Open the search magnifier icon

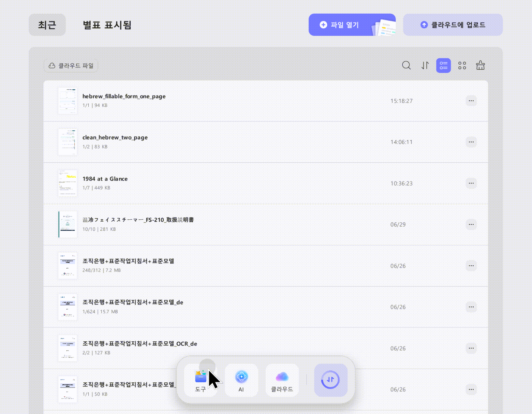(406, 66)
